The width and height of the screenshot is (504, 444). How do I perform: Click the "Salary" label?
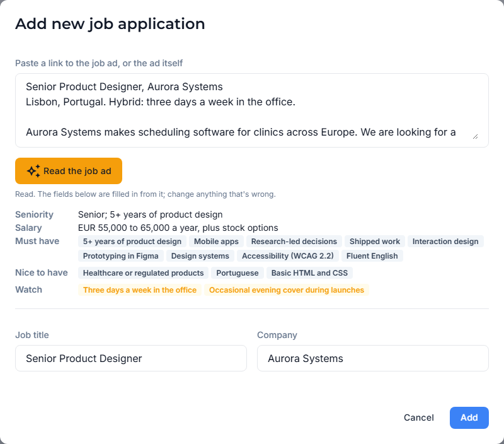(28, 228)
